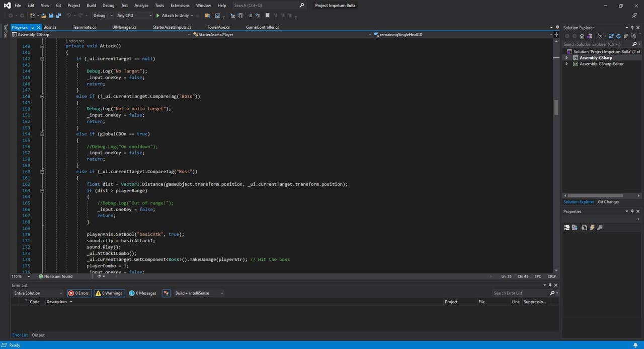
Task: Click the split editor icon above scrollbar
Action: coord(556,35)
